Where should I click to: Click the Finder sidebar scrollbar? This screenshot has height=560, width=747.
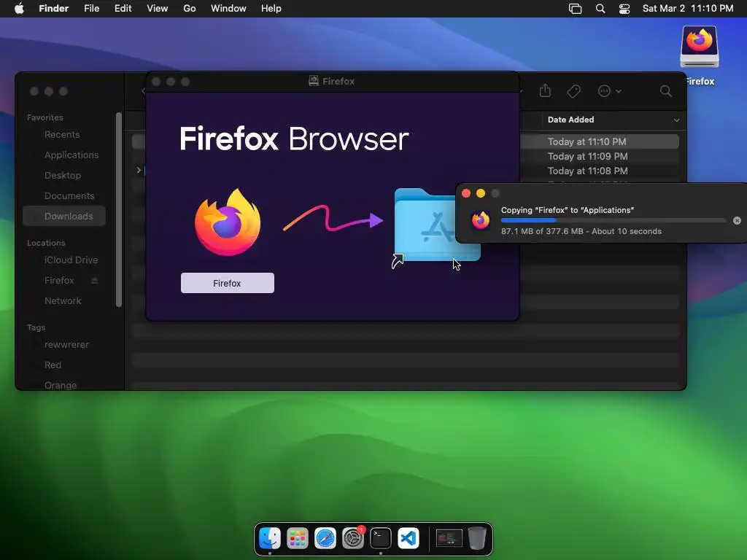pos(119,209)
